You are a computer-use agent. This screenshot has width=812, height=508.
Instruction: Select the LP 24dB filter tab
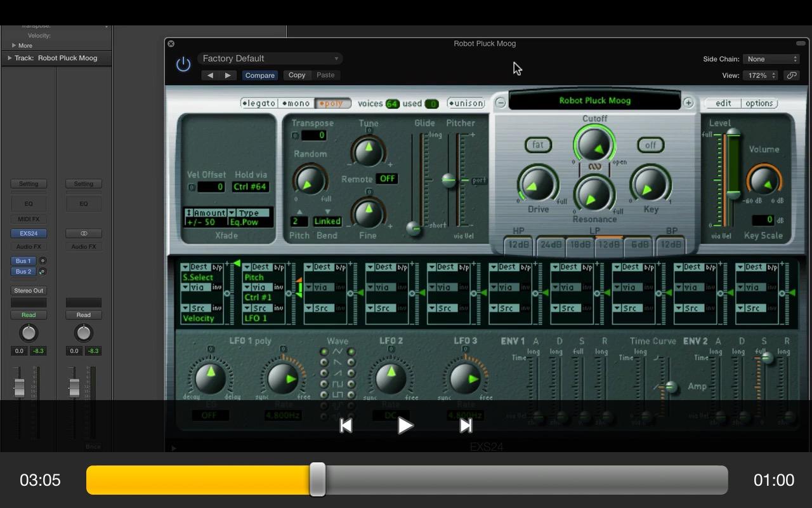coord(550,245)
